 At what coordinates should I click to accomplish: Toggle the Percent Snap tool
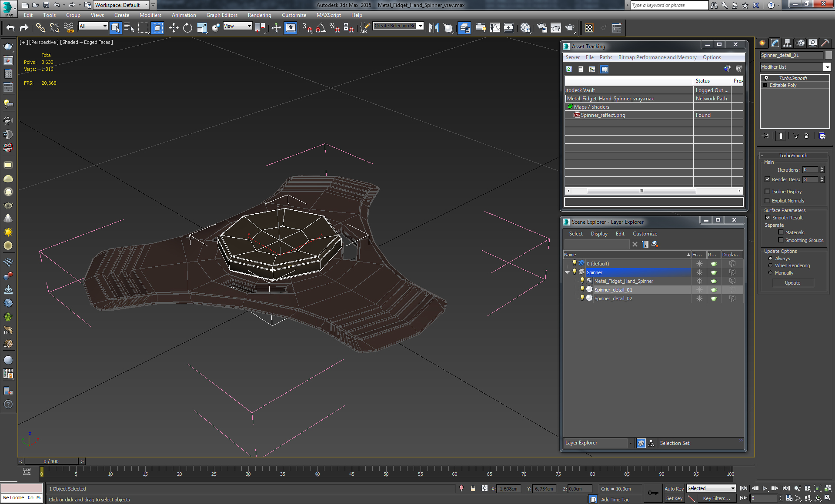[334, 28]
